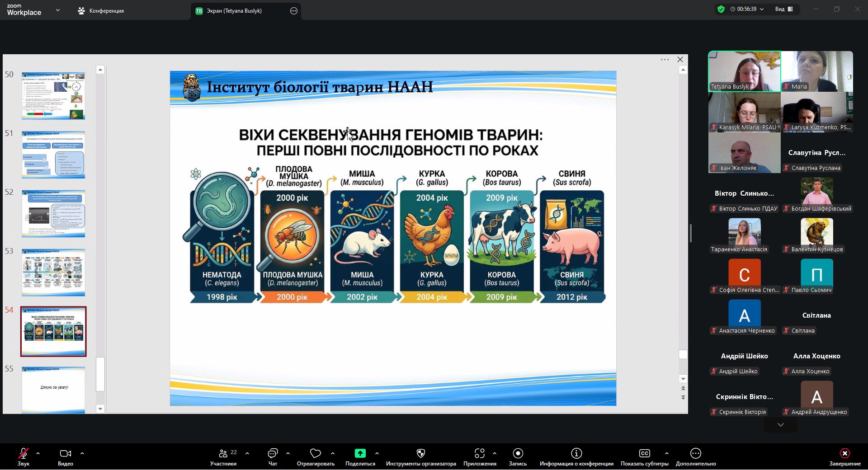Click the green Share screen icon
Image resolution: width=868 pixels, height=470 pixels.
tap(360, 453)
